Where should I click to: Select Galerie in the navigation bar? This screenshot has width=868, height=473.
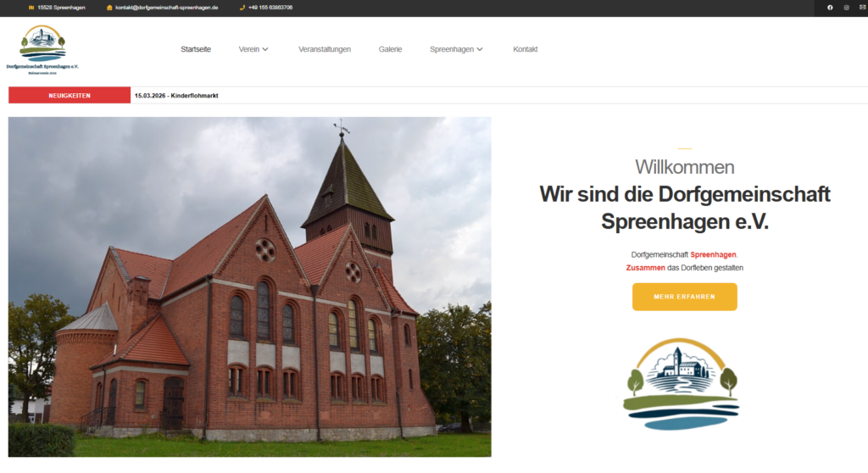click(x=390, y=49)
